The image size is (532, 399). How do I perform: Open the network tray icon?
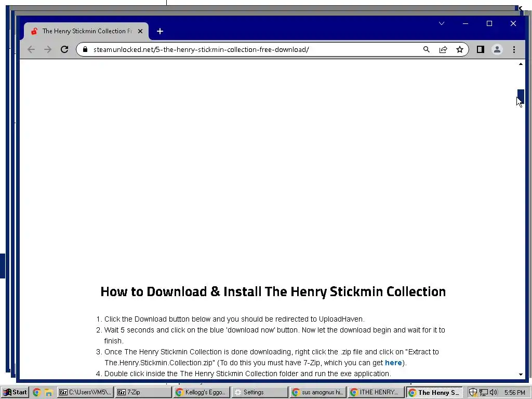484,393
